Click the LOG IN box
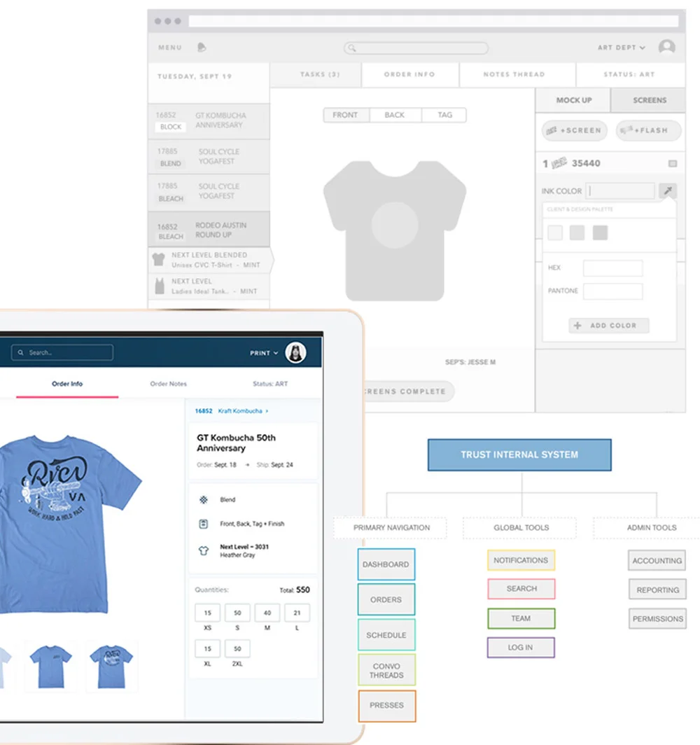 pos(521,648)
